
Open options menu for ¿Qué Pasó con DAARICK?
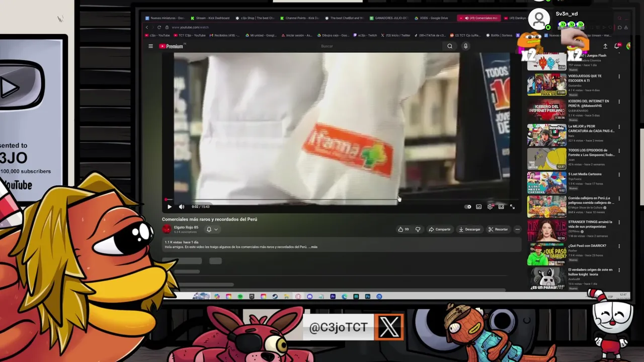[x=619, y=246]
